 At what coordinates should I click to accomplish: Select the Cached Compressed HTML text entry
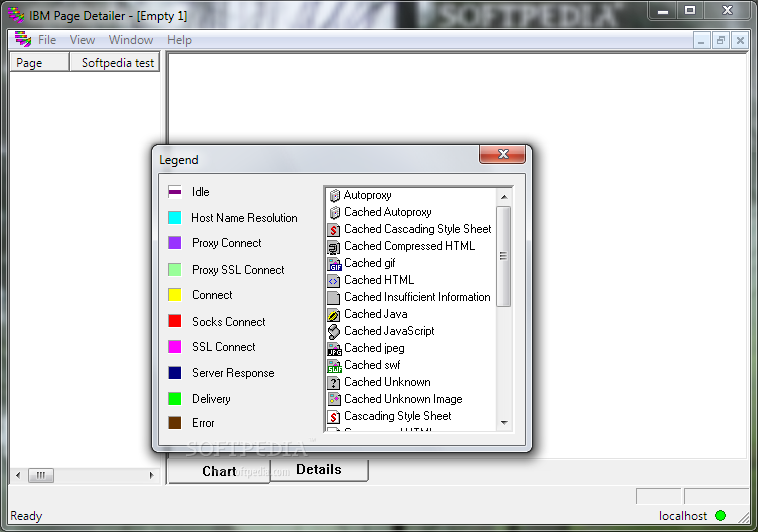409,246
